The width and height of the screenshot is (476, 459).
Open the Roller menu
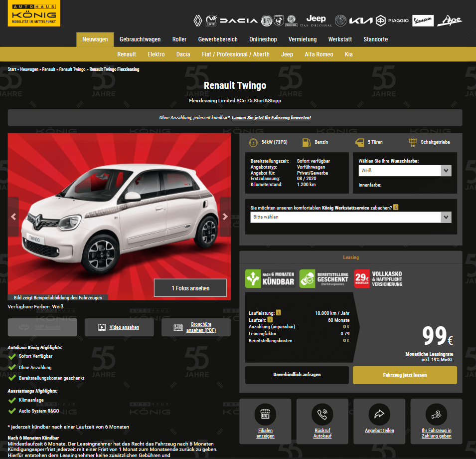pyautogui.click(x=179, y=39)
